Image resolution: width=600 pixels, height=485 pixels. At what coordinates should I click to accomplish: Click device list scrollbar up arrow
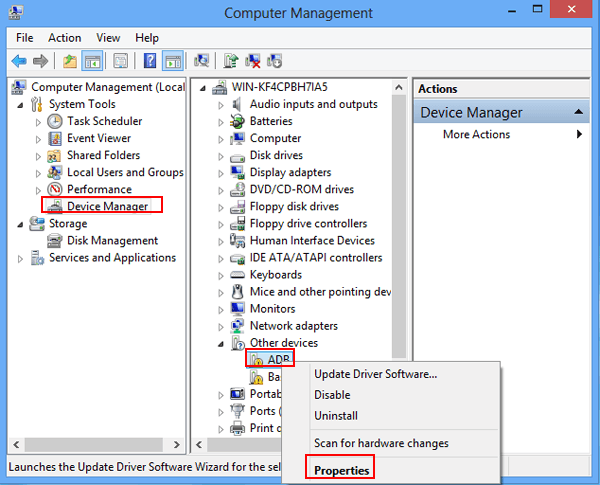tap(399, 87)
